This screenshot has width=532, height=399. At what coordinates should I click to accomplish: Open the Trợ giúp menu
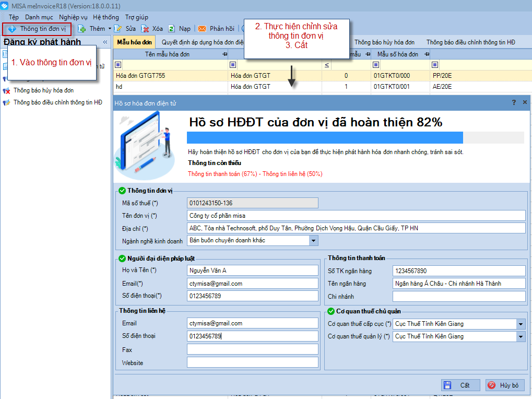(x=136, y=17)
